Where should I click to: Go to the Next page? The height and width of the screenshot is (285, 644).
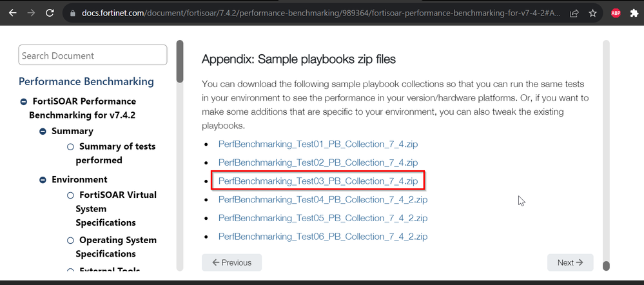[x=570, y=262]
